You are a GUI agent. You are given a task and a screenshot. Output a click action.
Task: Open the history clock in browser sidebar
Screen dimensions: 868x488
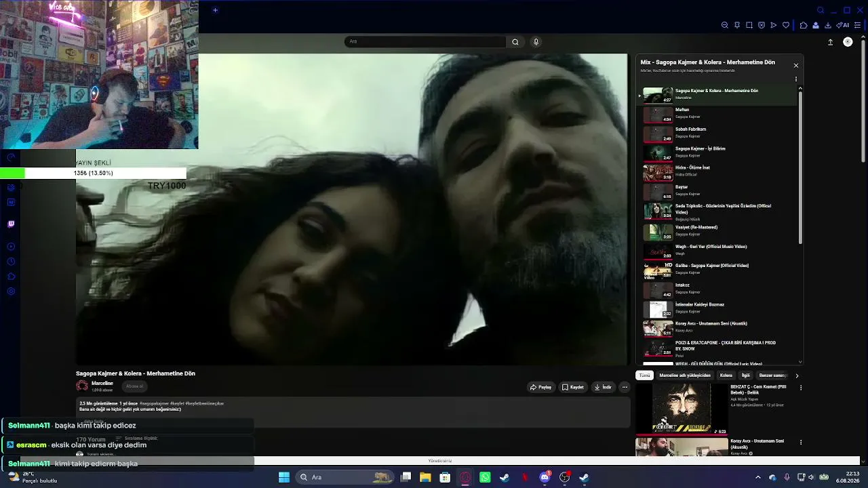[11, 262]
